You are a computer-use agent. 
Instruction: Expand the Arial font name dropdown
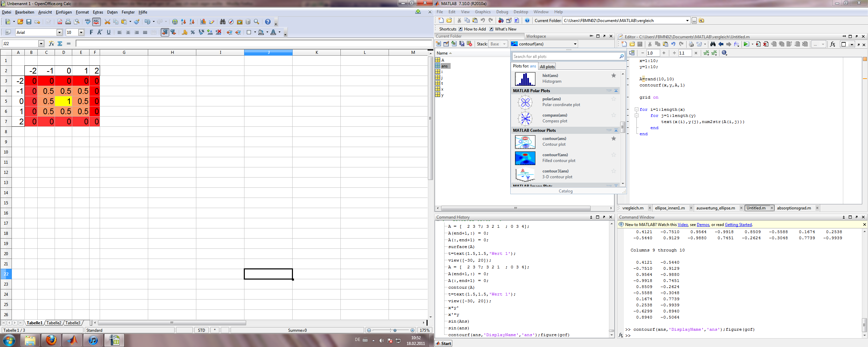pos(60,33)
